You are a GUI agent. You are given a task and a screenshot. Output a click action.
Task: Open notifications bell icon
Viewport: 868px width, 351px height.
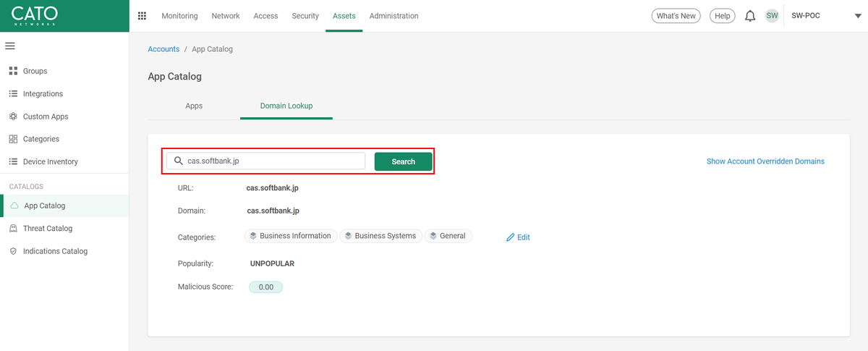[750, 16]
